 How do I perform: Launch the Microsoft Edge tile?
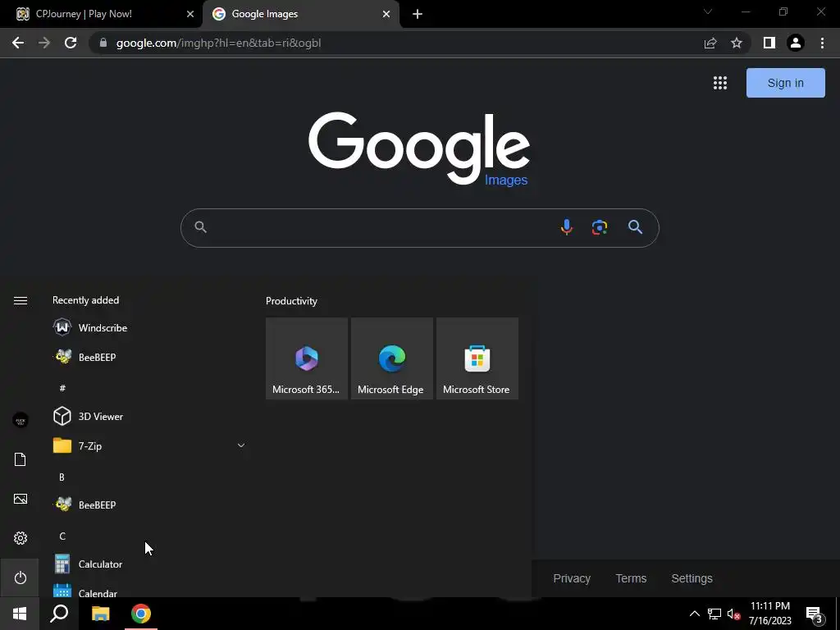tap(391, 358)
